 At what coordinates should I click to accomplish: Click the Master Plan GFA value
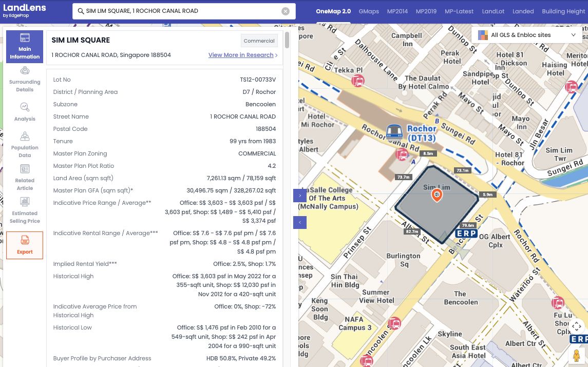[x=231, y=190]
